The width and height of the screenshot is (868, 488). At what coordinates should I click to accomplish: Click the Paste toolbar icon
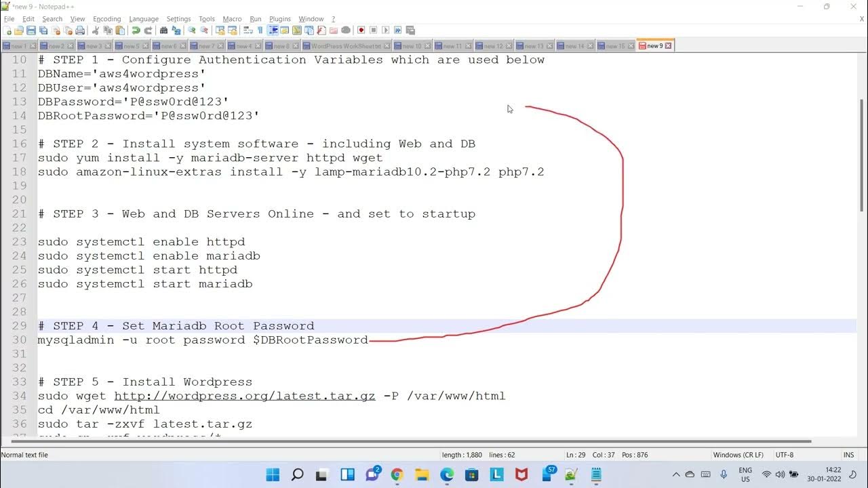(120, 30)
